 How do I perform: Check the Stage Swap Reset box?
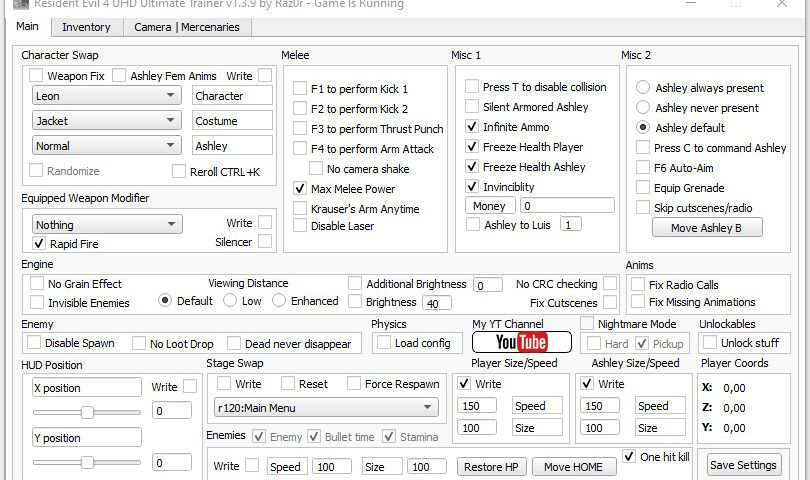288,383
